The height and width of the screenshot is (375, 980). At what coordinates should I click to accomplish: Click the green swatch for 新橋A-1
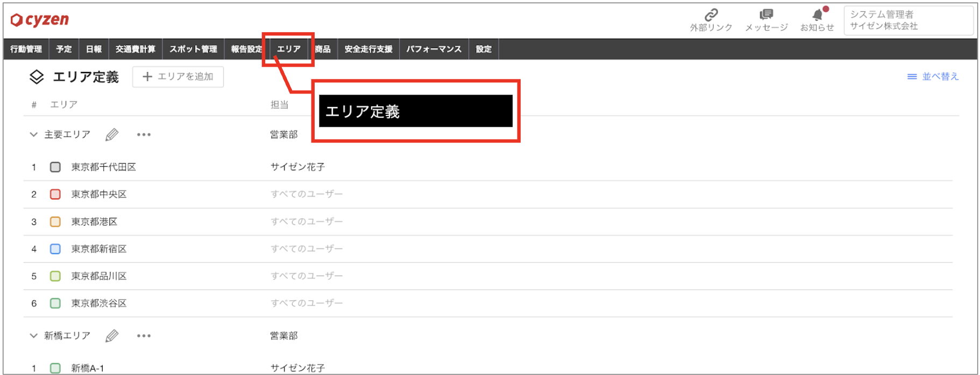(55, 368)
